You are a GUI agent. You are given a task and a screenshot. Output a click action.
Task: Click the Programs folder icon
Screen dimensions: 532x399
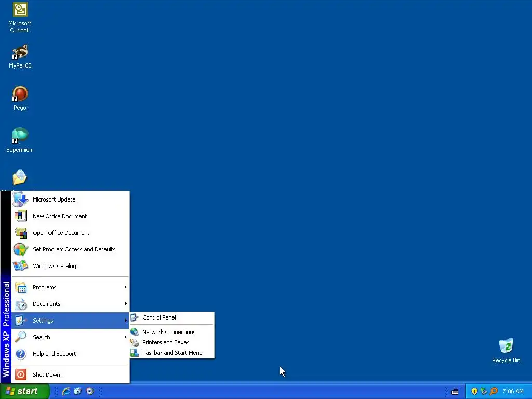click(21, 287)
